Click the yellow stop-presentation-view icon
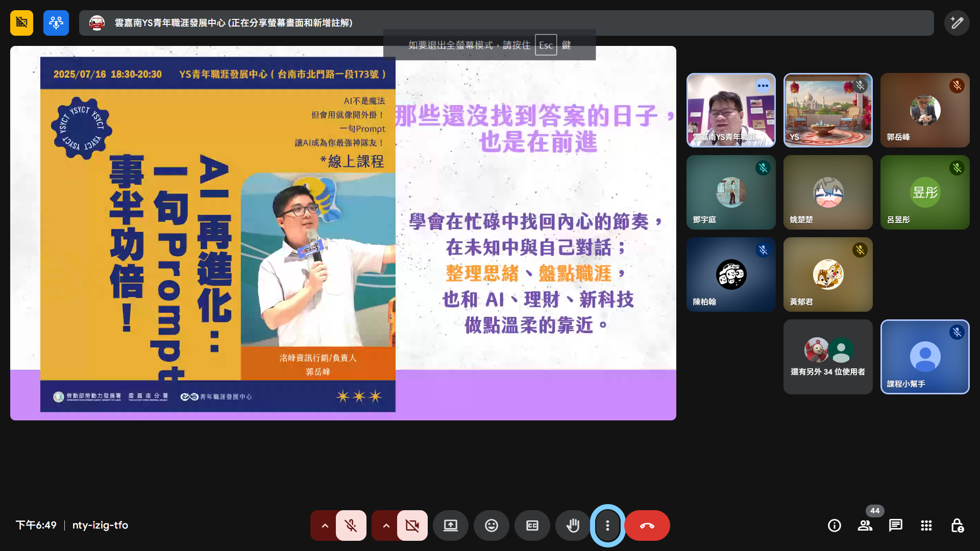Viewport: 980px width, 551px height. pyautogui.click(x=21, y=23)
